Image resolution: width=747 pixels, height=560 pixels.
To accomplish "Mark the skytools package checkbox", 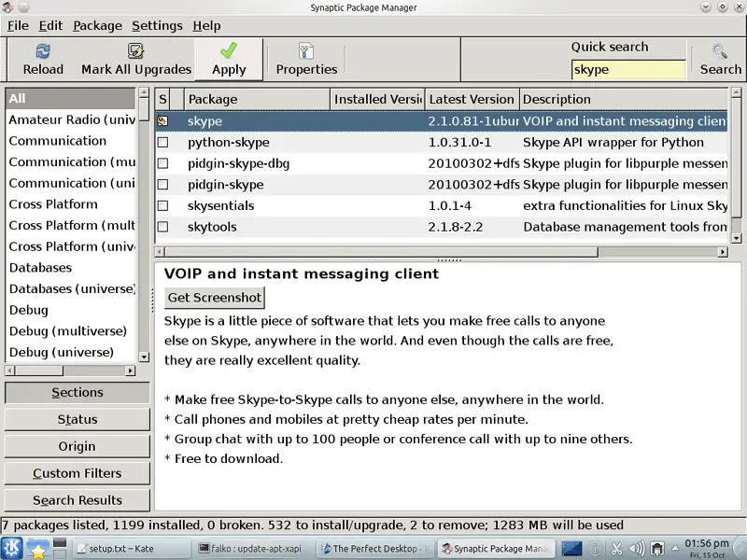I will click(x=162, y=227).
